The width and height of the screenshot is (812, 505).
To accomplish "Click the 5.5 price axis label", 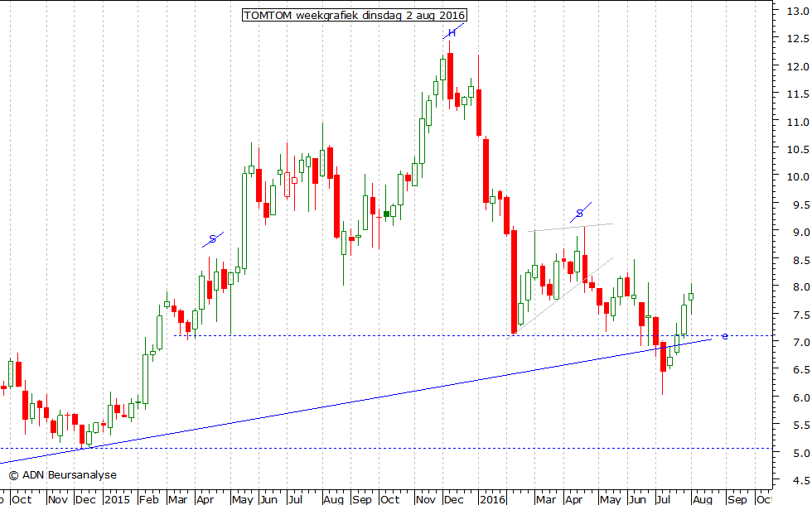I will [800, 426].
